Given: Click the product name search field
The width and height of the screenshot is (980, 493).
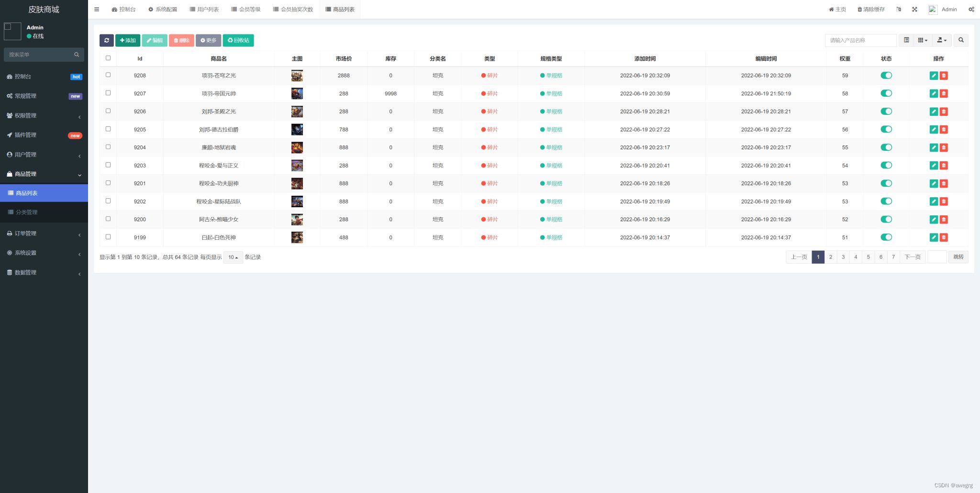Looking at the screenshot, I should click(860, 41).
